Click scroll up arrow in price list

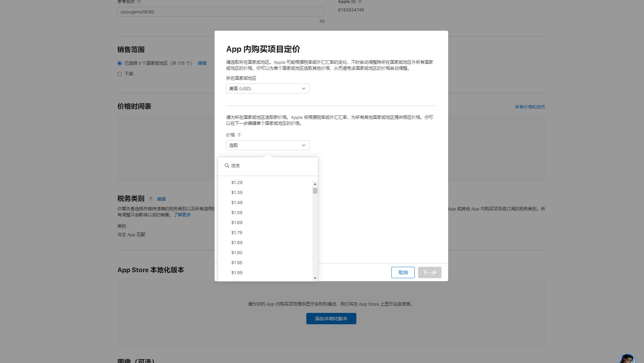[x=315, y=184]
